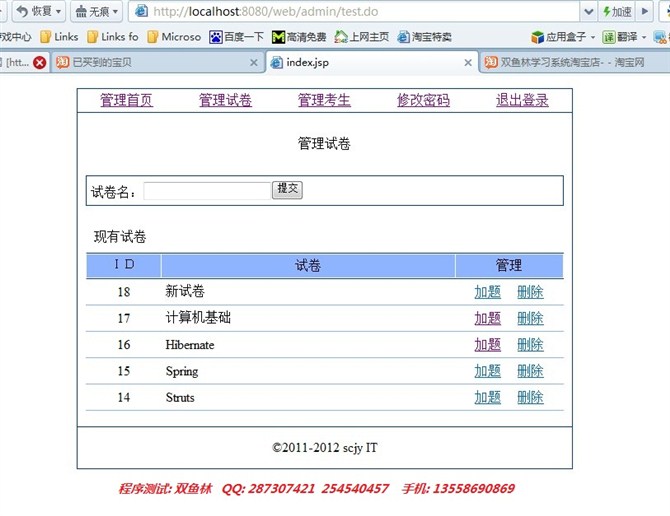Screen dimensions: 670x516
Task: Open the 应用盒子 app box
Action: 559,37
